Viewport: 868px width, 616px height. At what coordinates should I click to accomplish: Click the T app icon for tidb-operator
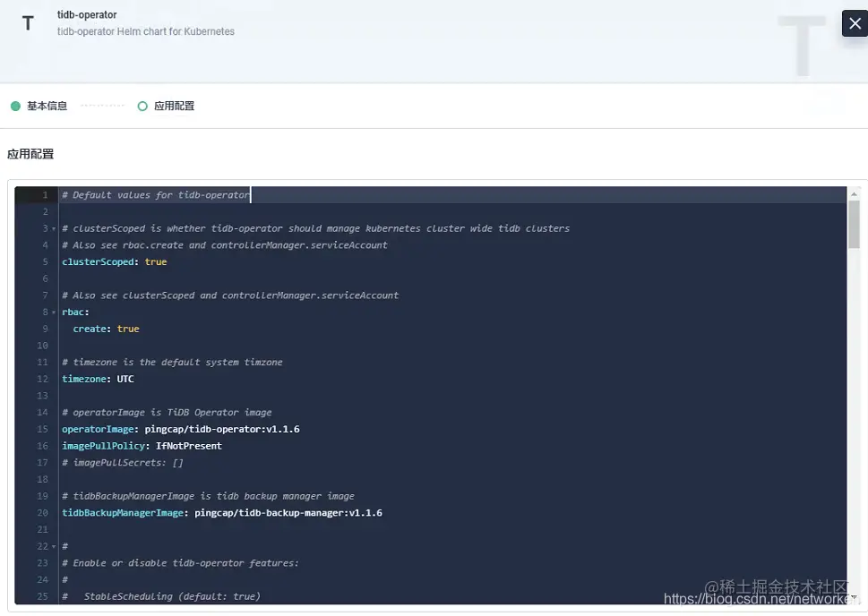point(28,23)
